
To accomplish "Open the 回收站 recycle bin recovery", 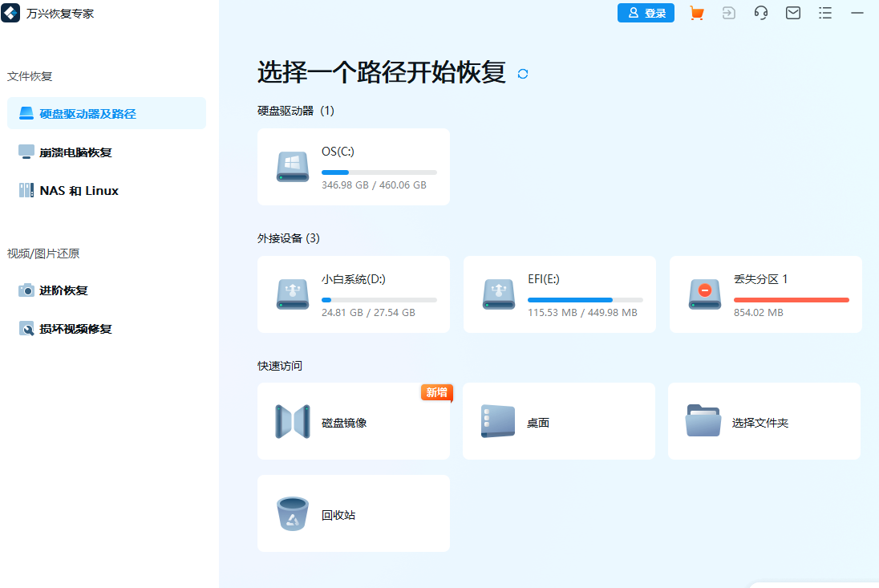I will point(353,513).
